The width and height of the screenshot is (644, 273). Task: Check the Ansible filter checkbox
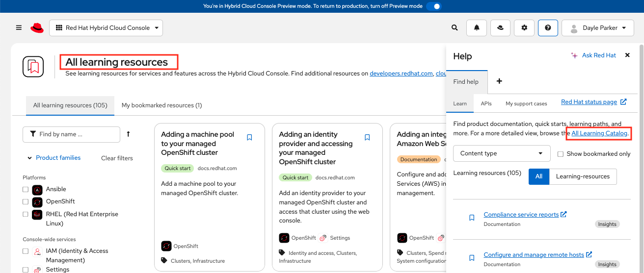(26, 189)
